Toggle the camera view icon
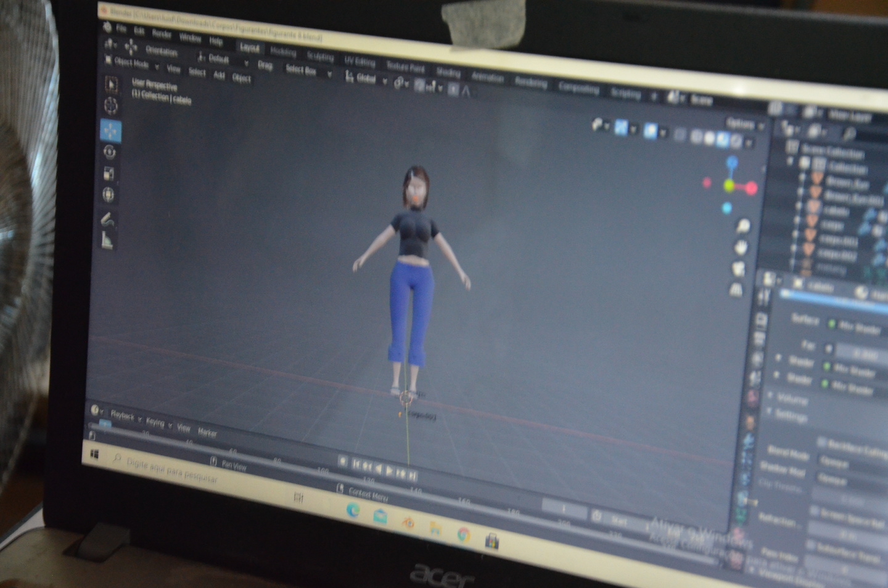Image resolution: width=888 pixels, height=588 pixels. coord(739,269)
